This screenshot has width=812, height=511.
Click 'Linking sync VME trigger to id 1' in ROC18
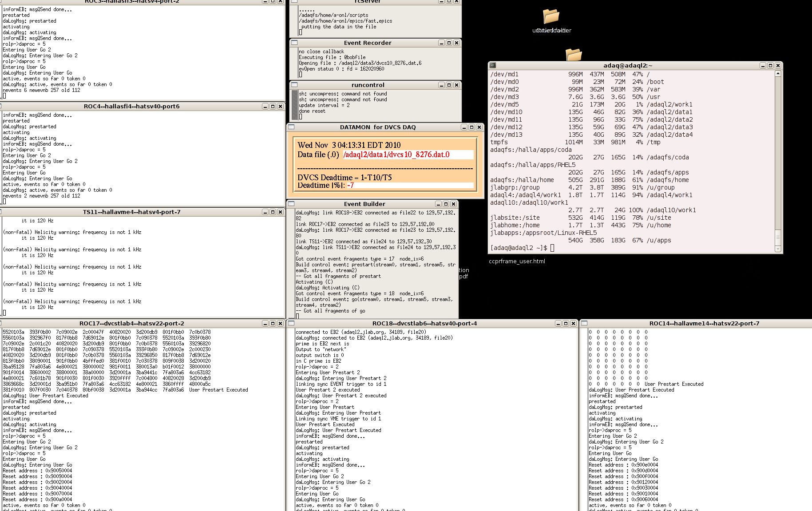click(x=338, y=419)
